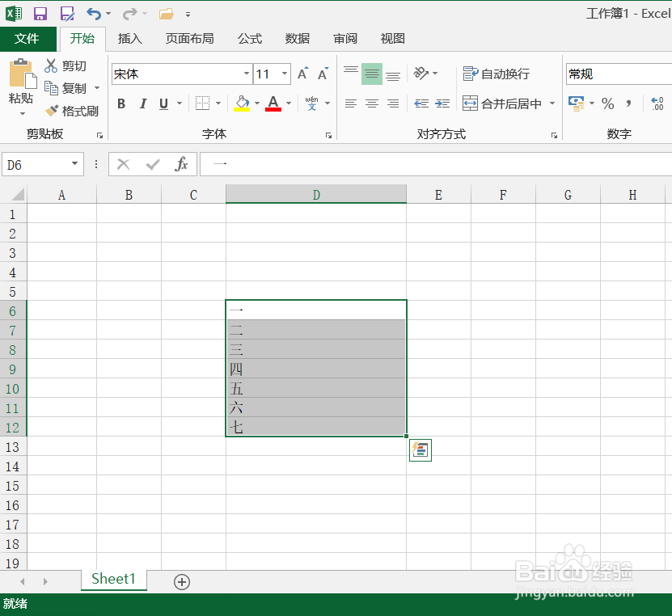Select the Sheet1 tab
The height and width of the screenshot is (616, 672).
click(x=113, y=579)
